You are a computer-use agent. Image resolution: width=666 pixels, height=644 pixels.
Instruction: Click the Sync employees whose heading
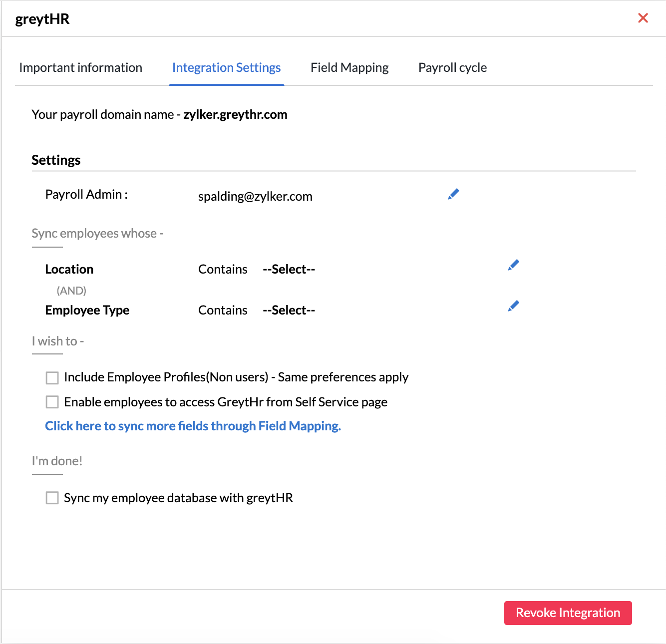pos(97,234)
